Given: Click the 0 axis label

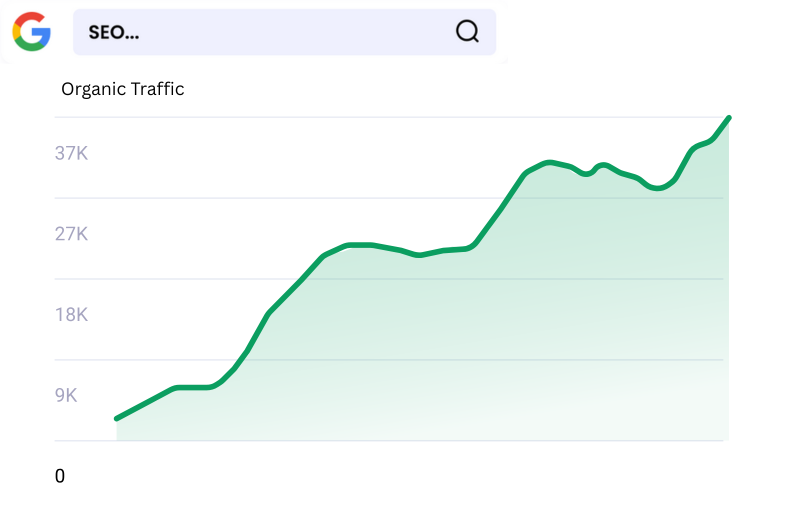Looking at the screenshot, I should pos(60,476).
